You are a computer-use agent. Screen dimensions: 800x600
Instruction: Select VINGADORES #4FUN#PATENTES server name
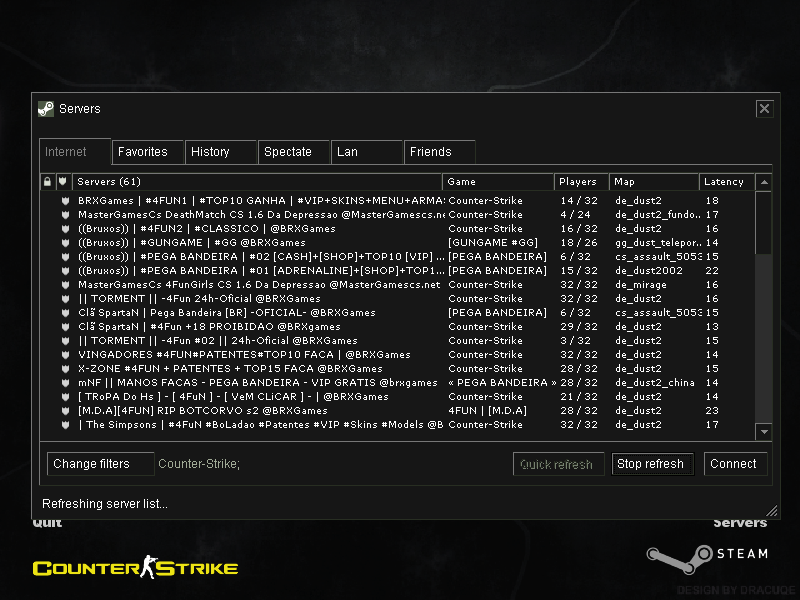point(244,355)
